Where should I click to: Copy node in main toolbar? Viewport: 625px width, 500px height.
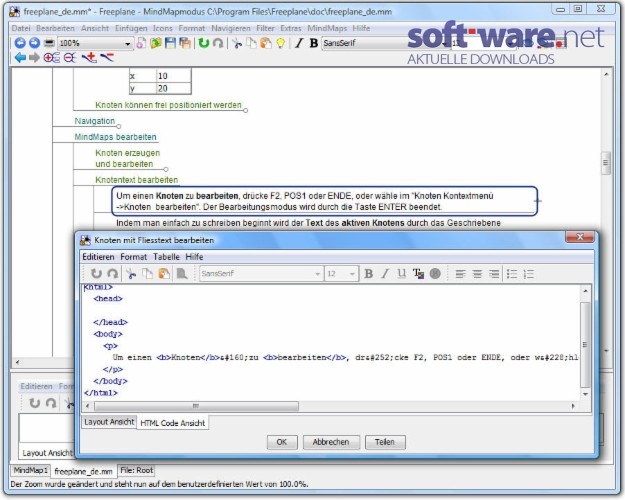pyautogui.click(x=251, y=43)
